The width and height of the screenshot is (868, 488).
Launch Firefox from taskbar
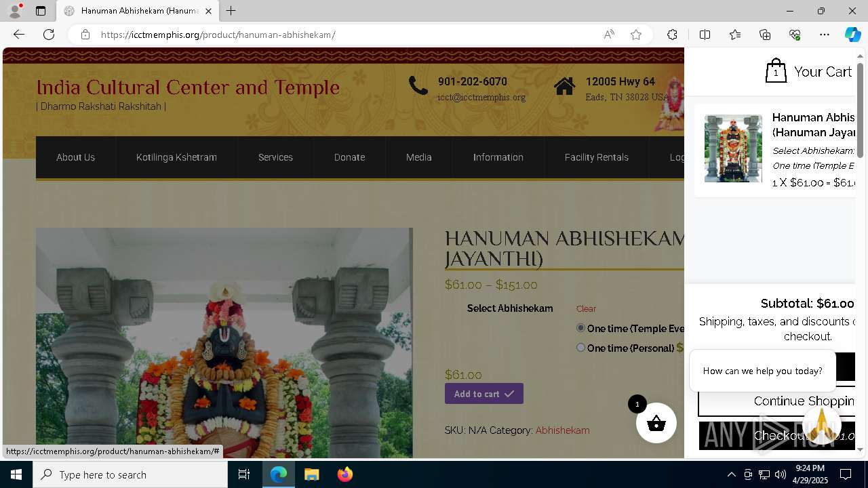tap(344, 474)
